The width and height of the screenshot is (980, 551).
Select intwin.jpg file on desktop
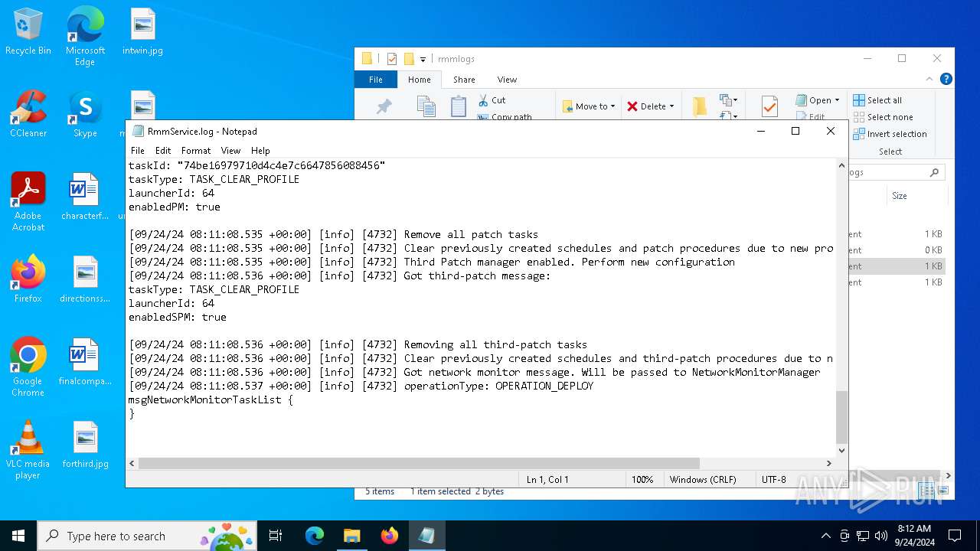[x=142, y=32]
